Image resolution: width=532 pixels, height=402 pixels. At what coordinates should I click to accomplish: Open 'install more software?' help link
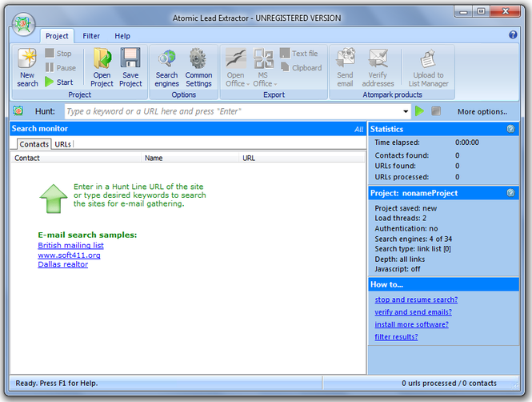tap(411, 324)
